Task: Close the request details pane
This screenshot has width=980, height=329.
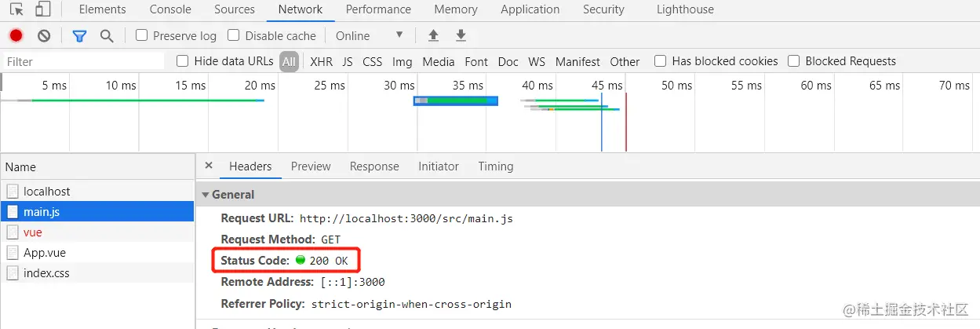Action: pos(209,166)
